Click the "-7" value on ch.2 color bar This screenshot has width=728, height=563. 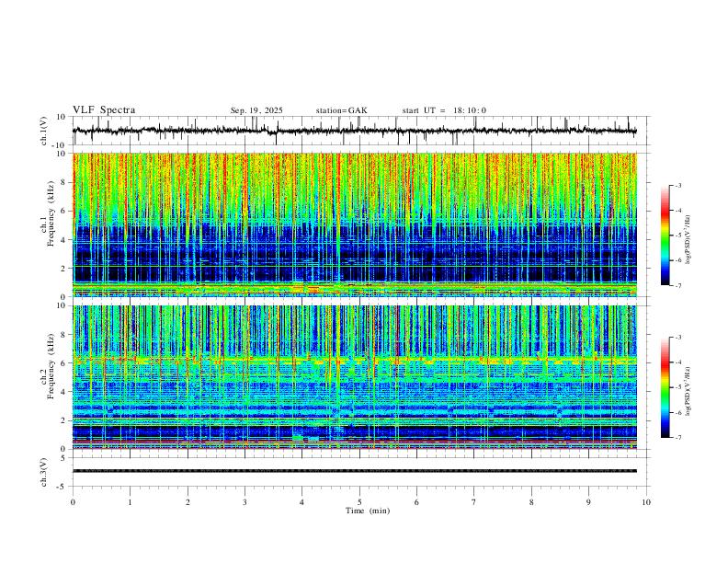point(677,438)
